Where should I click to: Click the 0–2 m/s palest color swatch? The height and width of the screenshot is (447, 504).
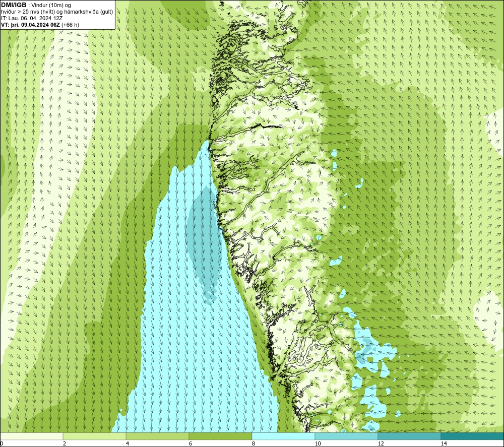click(x=31, y=436)
